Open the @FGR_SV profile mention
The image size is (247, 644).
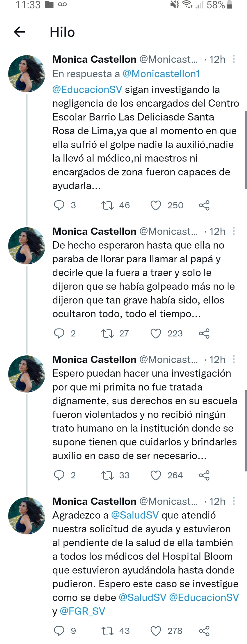83,611
